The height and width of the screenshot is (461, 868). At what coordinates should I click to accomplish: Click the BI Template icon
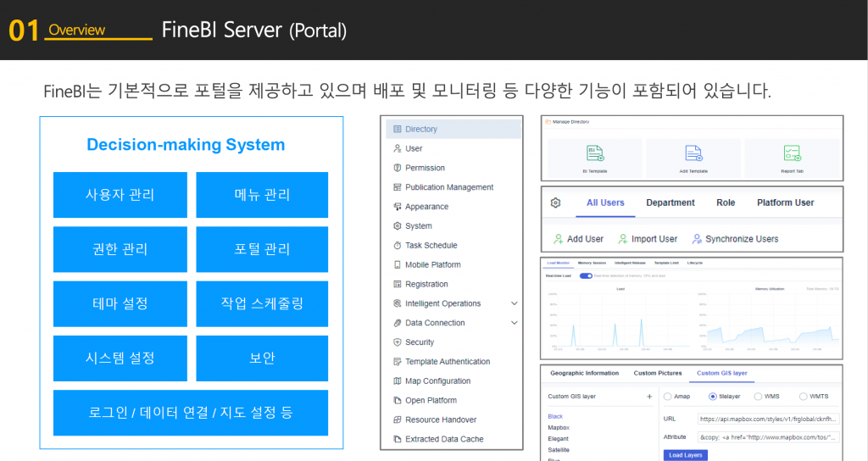click(595, 153)
